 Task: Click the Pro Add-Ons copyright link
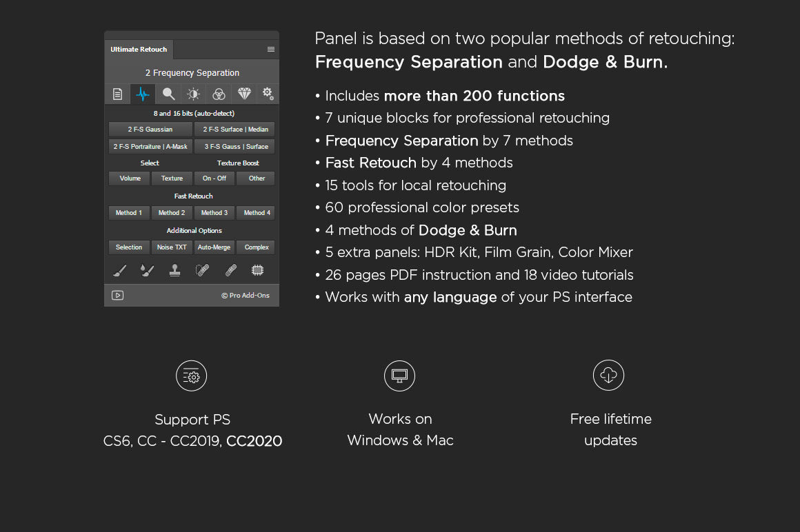tap(246, 296)
